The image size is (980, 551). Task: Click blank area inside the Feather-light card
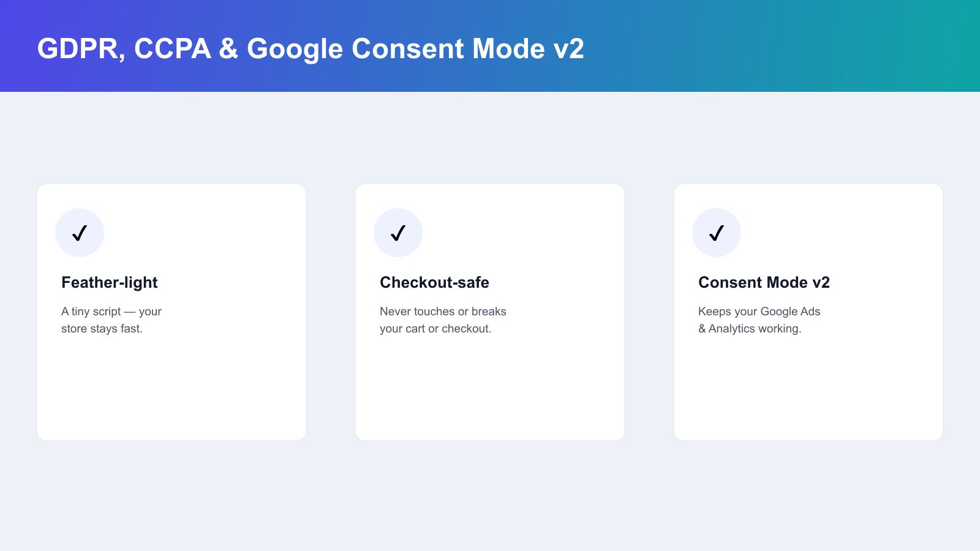tap(171, 392)
